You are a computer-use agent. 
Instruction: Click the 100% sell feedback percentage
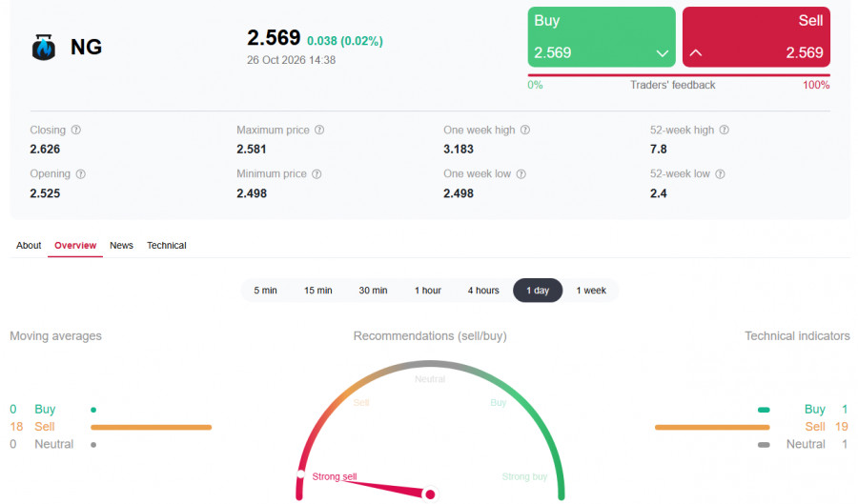[x=816, y=86]
